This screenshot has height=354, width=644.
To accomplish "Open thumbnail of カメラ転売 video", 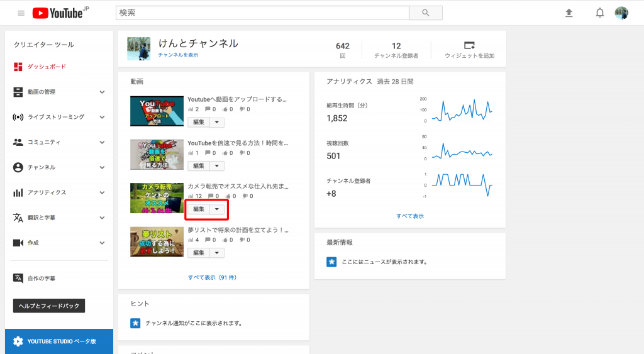I will pos(157,198).
